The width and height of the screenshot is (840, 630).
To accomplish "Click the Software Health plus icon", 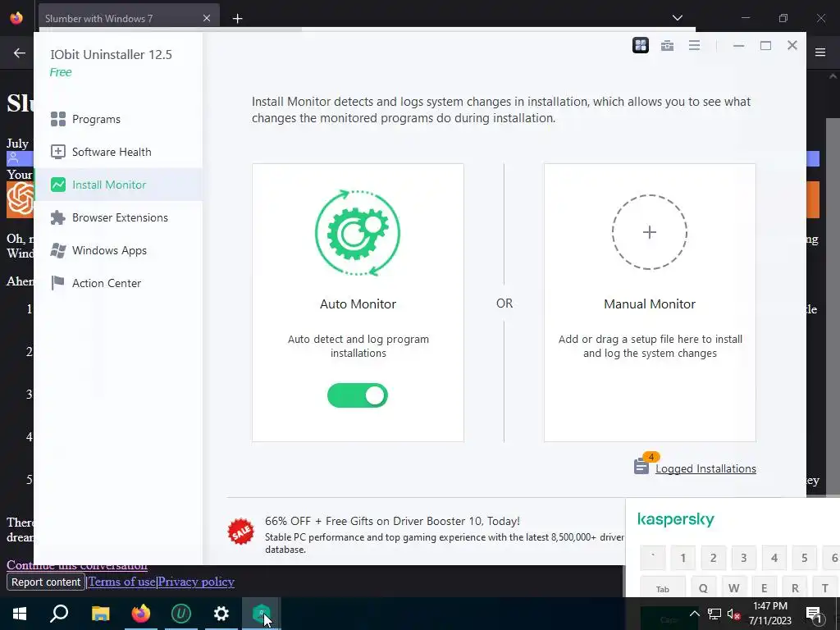I will [58, 152].
